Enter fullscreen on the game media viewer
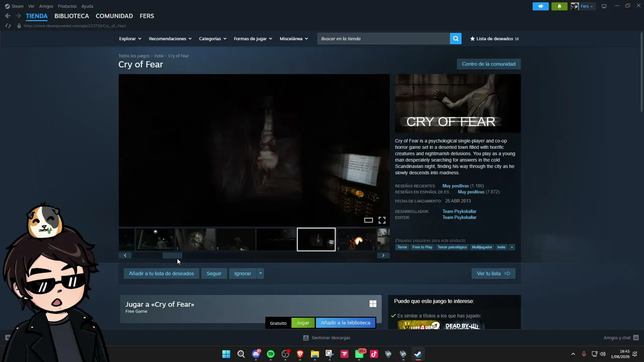 coord(382,220)
